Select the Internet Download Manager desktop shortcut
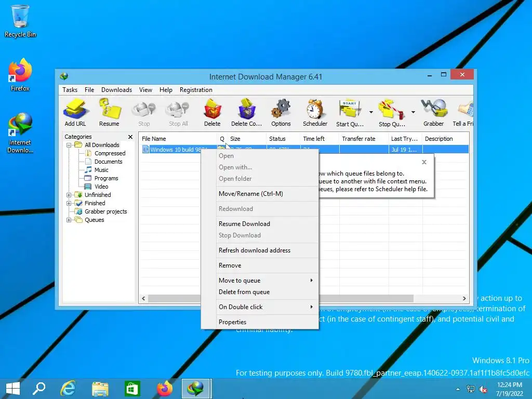 click(20, 132)
